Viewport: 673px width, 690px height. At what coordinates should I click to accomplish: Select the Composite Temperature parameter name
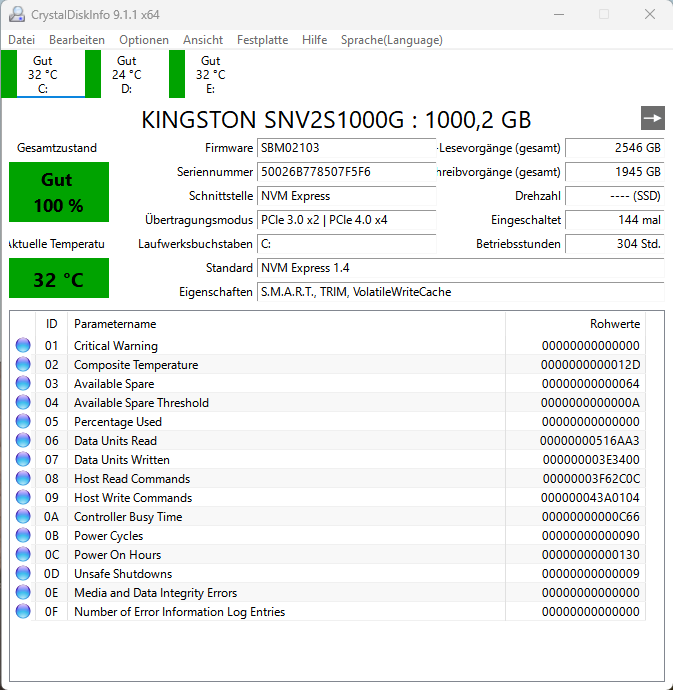[136, 365]
